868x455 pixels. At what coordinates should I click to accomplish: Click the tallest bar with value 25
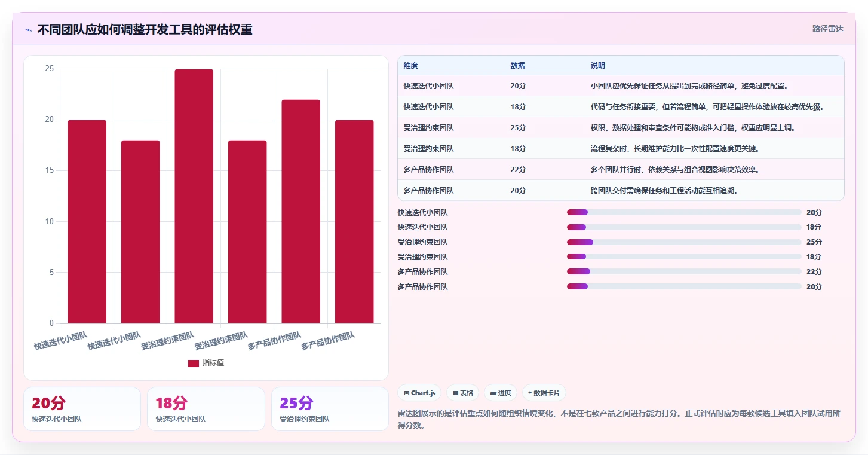(x=194, y=196)
